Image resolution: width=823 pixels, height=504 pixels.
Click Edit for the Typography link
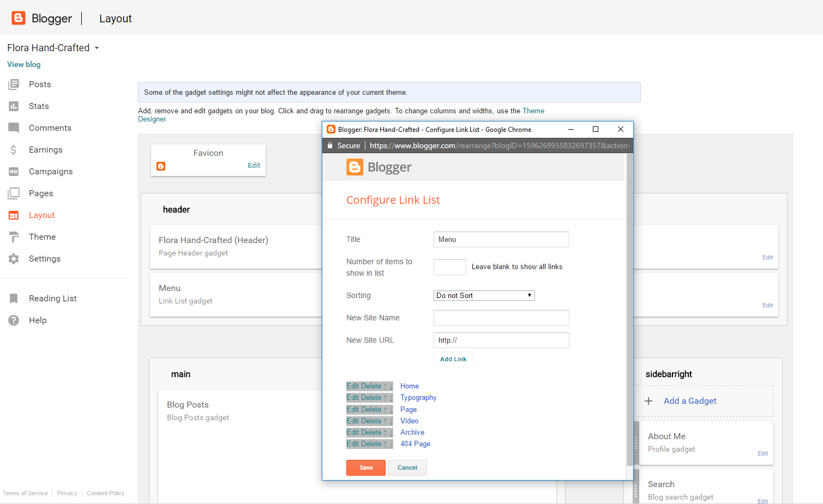tap(353, 398)
